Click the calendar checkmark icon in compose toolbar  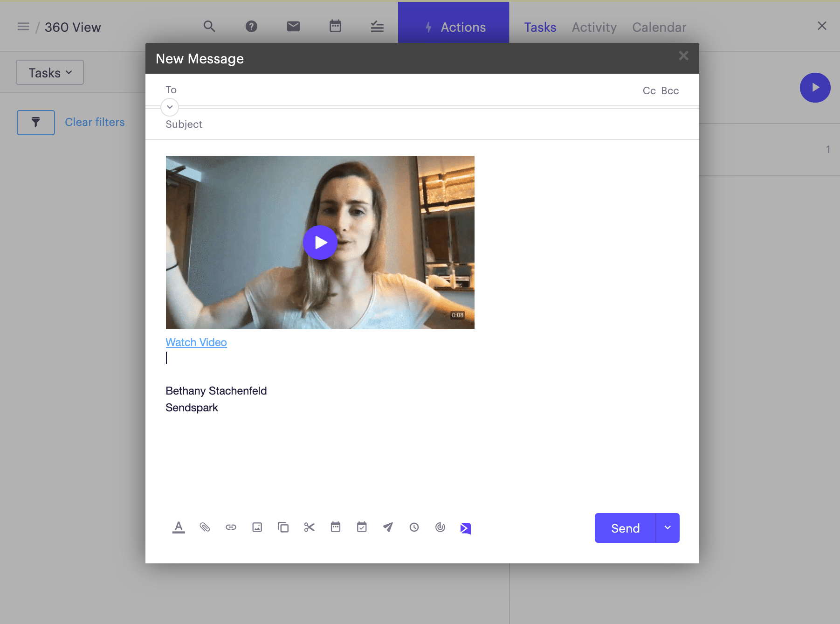click(362, 527)
